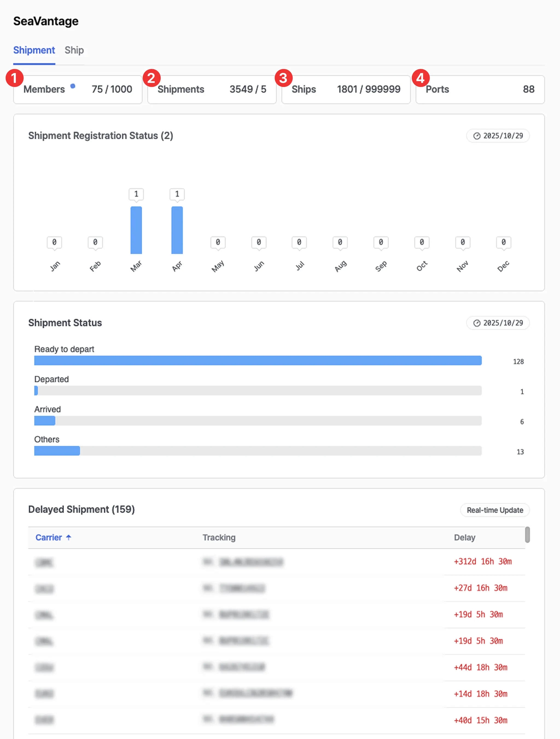Click the red number 2 marker badge
The image size is (560, 739).
[x=151, y=78]
